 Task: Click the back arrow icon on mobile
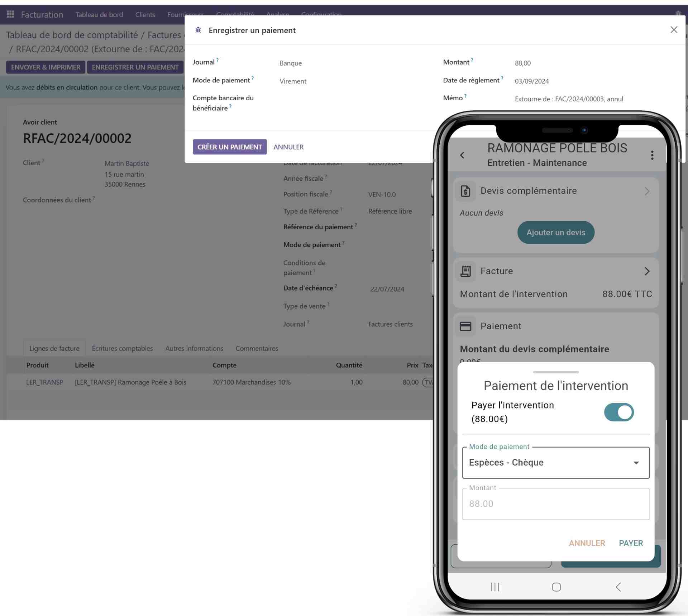coord(463,155)
